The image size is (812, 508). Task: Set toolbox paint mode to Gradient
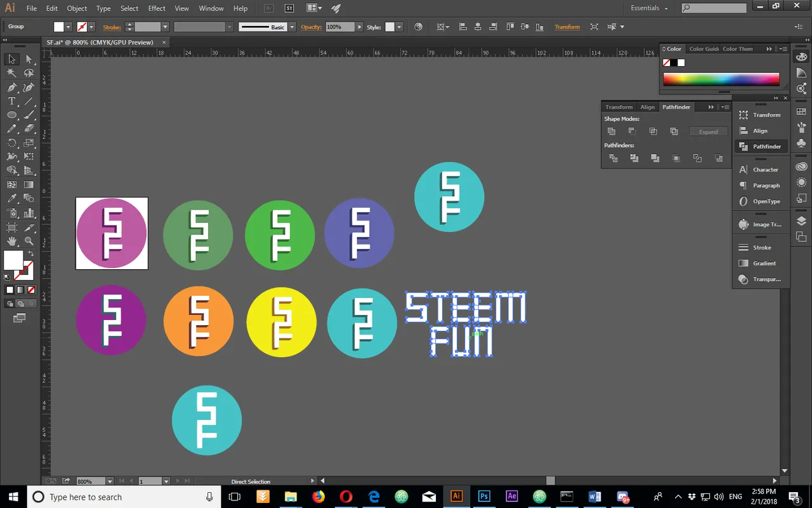[x=20, y=290]
